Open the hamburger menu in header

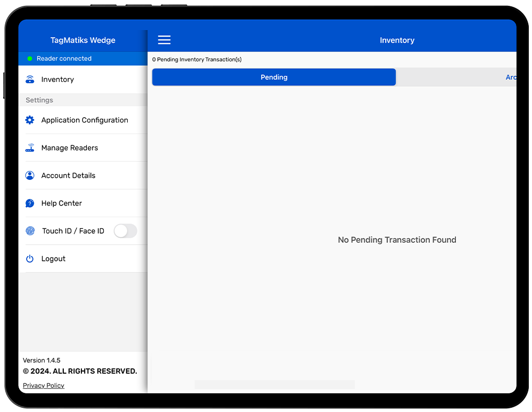click(x=164, y=40)
